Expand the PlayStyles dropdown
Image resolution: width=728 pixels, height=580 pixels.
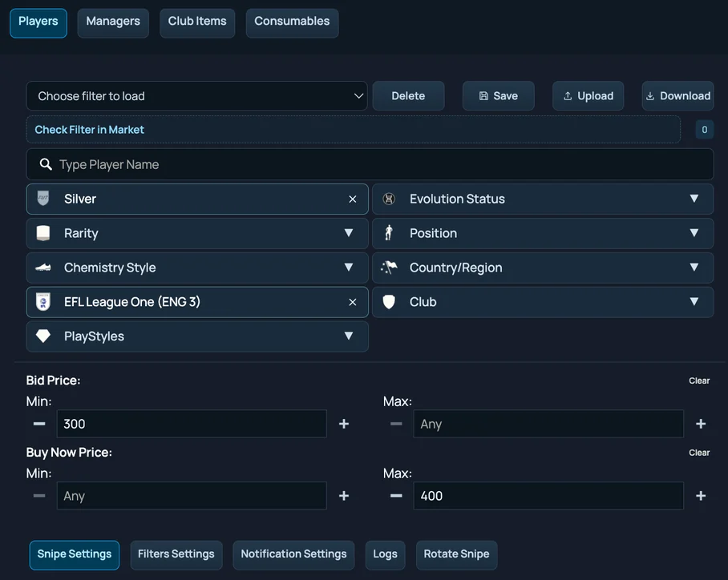pos(197,336)
